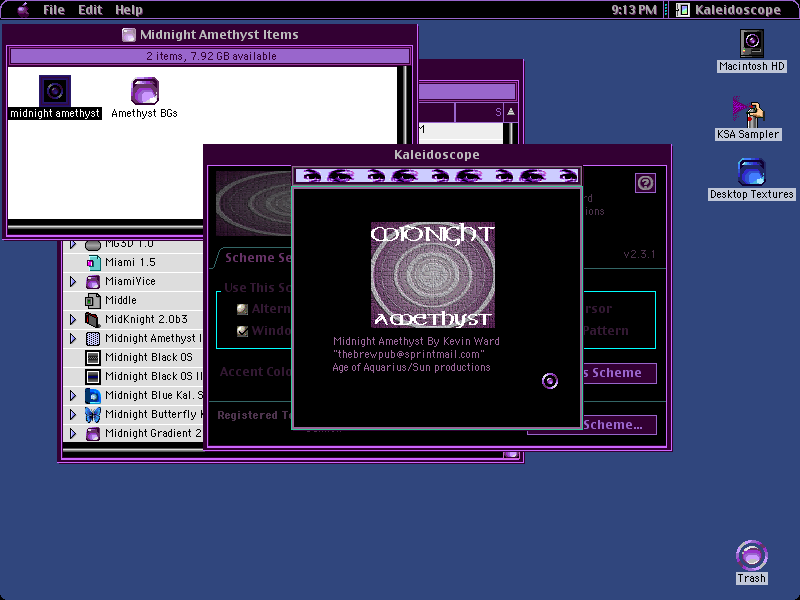Expand the Midnight Gradient 2 disclosure triangle
Image resolution: width=800 pixels, height=600 pixels.
tap(73, 434)
